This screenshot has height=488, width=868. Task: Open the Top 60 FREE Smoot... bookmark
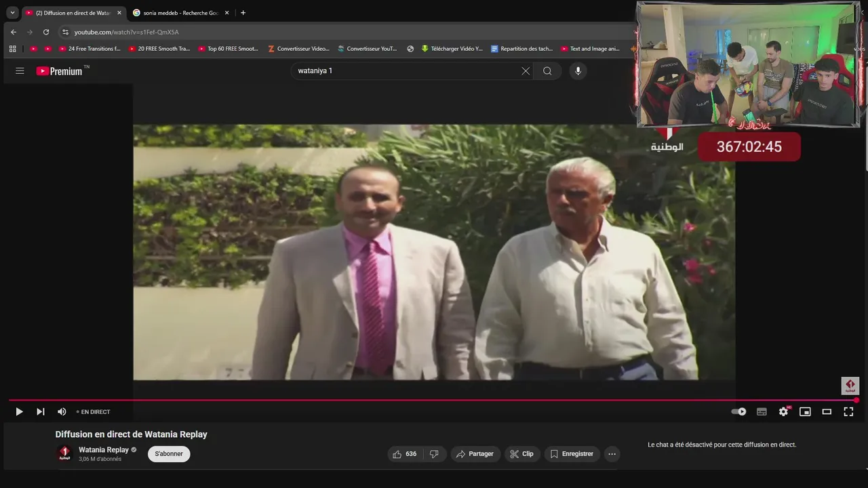[229, 49]
